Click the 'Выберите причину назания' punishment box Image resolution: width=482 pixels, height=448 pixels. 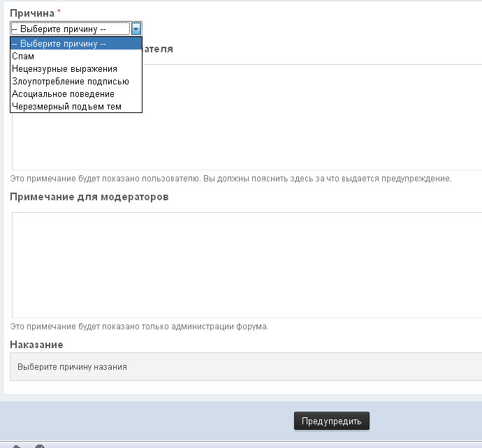click(246, 366)
